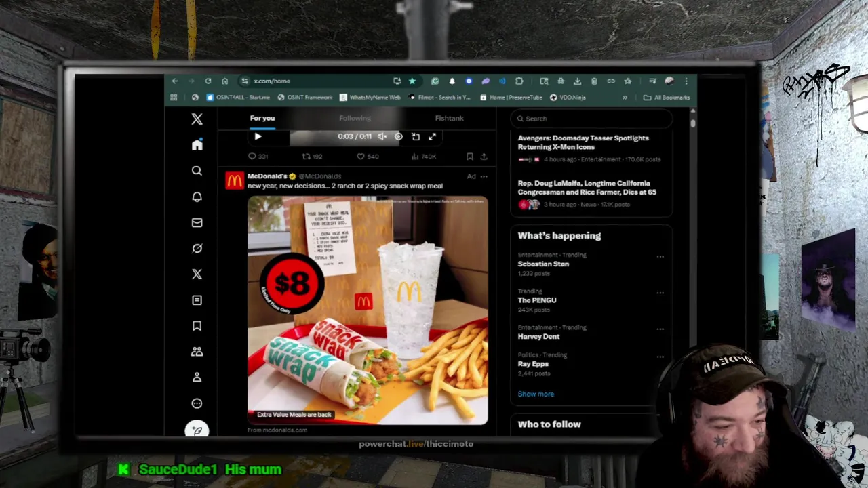Open VDO.Ninja bookmark
868x488 pixels.
[x=568, y=98]
